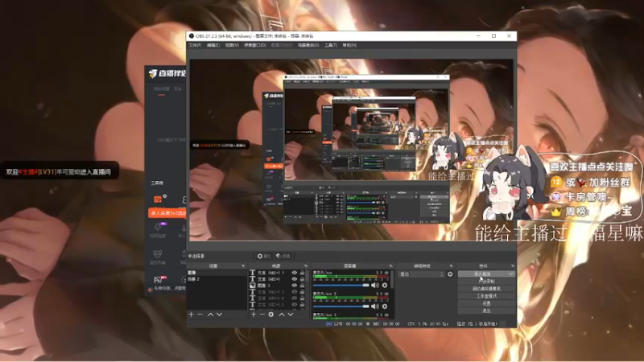This screenshot has width=644, height=362.
Task: Open the 文件(F) menu
Action: point(195,45)
